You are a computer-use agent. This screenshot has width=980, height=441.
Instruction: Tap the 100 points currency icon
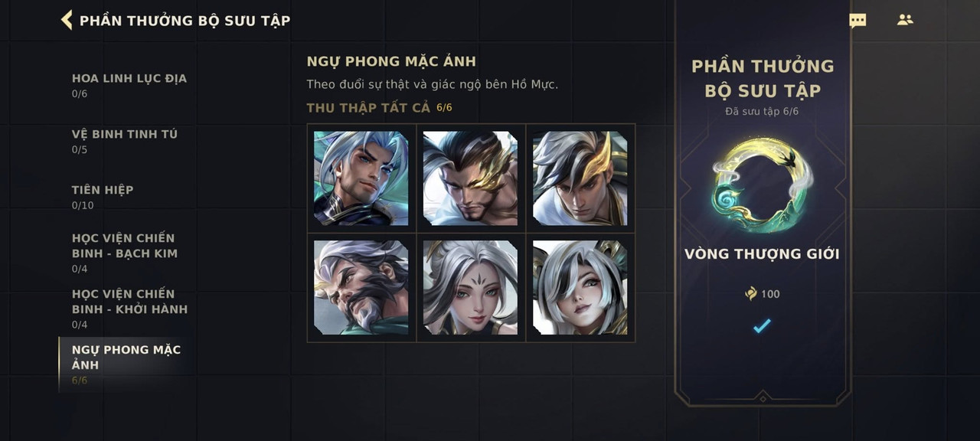point(751,294)
